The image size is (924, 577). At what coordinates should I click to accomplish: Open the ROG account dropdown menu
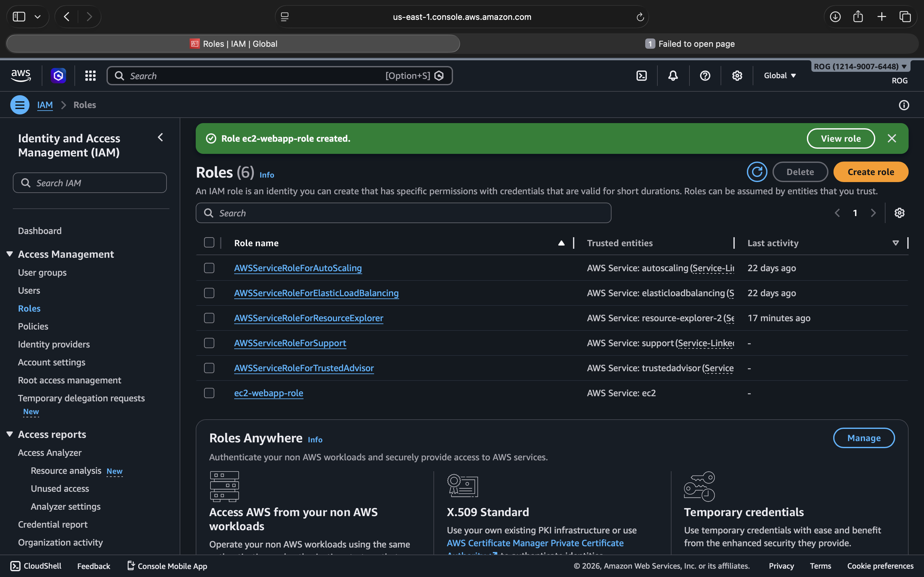(860, 66)
